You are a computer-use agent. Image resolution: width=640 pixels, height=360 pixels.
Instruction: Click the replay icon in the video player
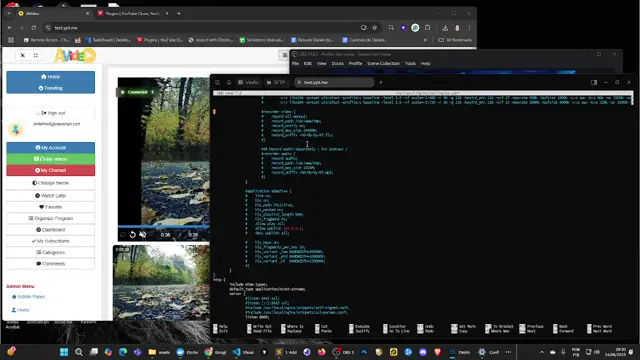coord(133,234)
